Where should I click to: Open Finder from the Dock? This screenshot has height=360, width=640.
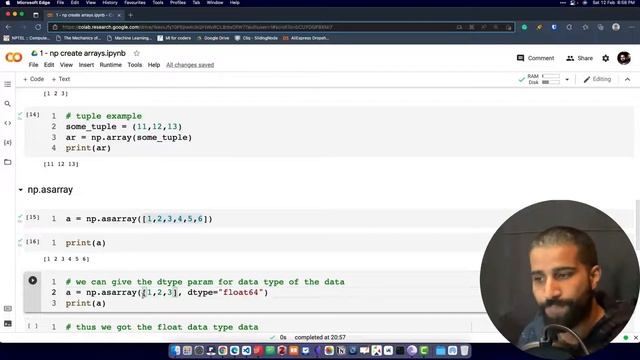click(x=176, y=350)
